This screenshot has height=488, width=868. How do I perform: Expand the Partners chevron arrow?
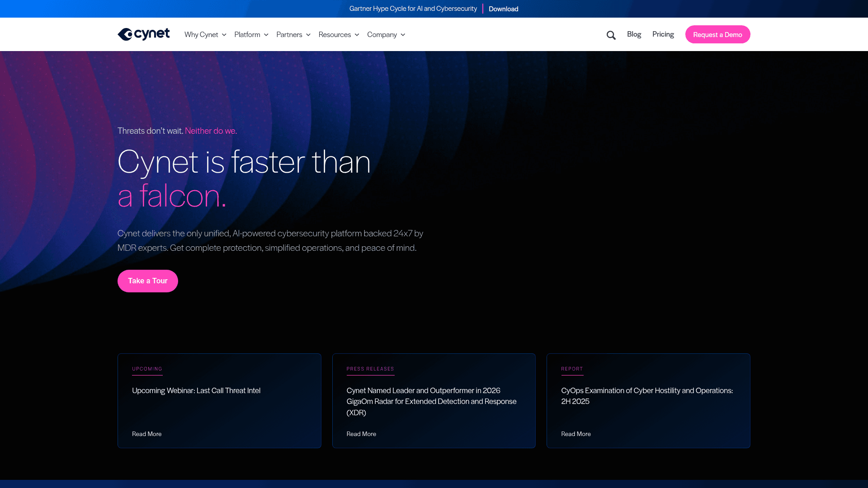308,35
